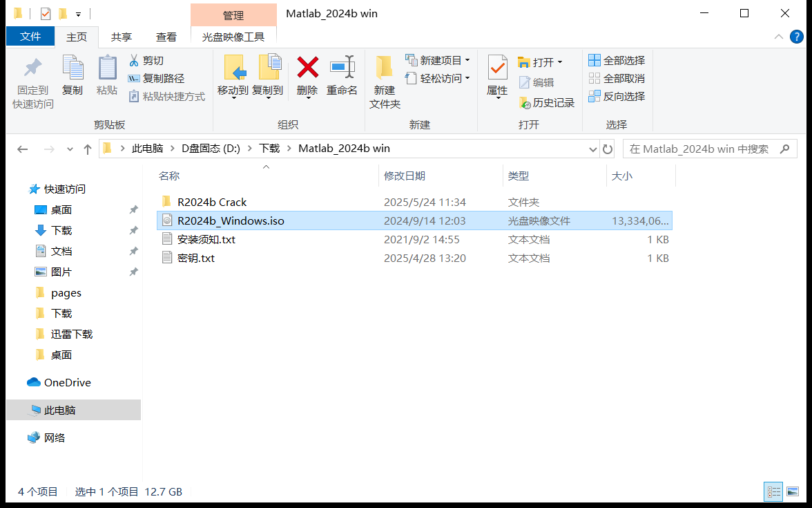
Task: Click 反向选择 invert selection
Action: point(617,97)
